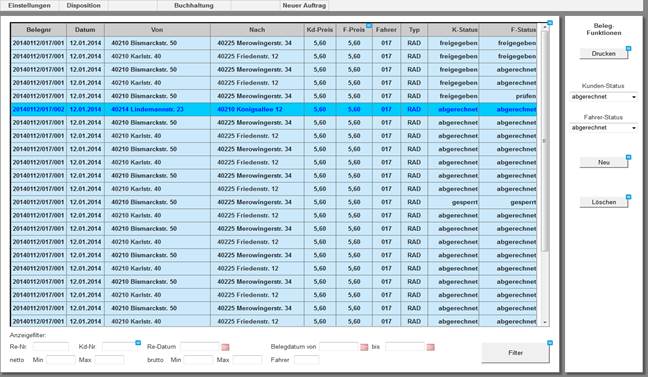Screen dimensions: 648x377
Task: Click the F-Preis column header
Action: [354, 30]
